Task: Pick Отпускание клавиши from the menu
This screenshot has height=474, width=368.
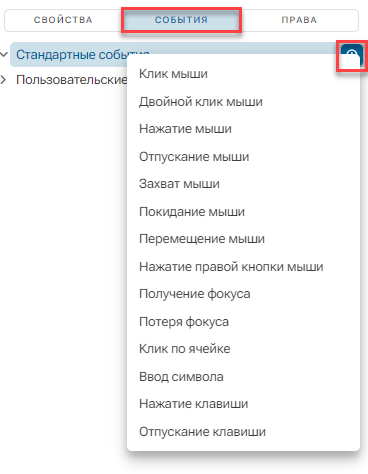Action: pos(243,431)
